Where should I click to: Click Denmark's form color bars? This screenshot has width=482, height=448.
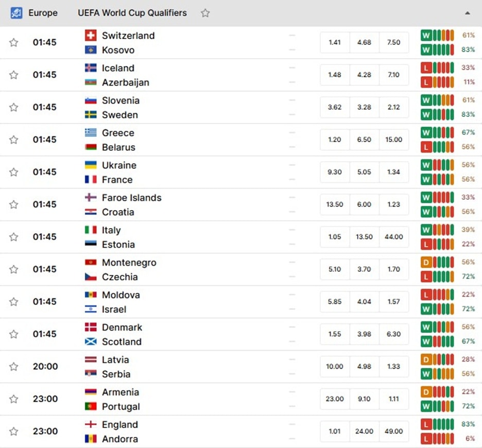[443, 327]
